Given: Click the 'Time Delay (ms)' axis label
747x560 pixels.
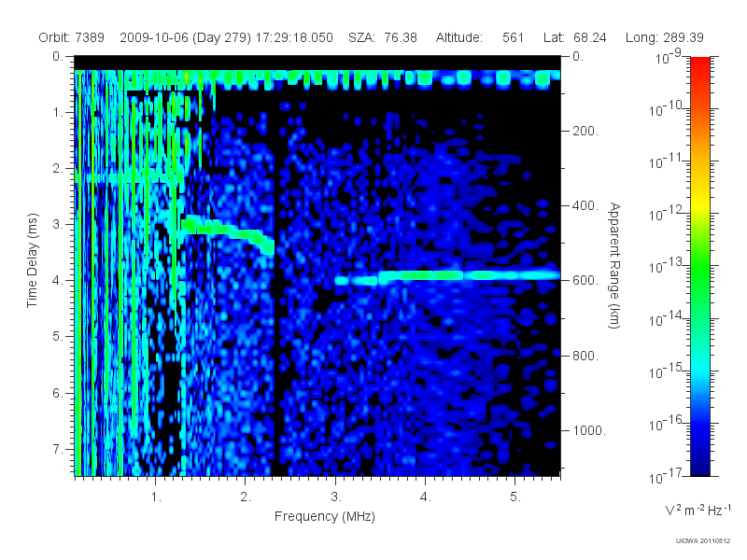Looking at the screenshot, I should point(32,260).
